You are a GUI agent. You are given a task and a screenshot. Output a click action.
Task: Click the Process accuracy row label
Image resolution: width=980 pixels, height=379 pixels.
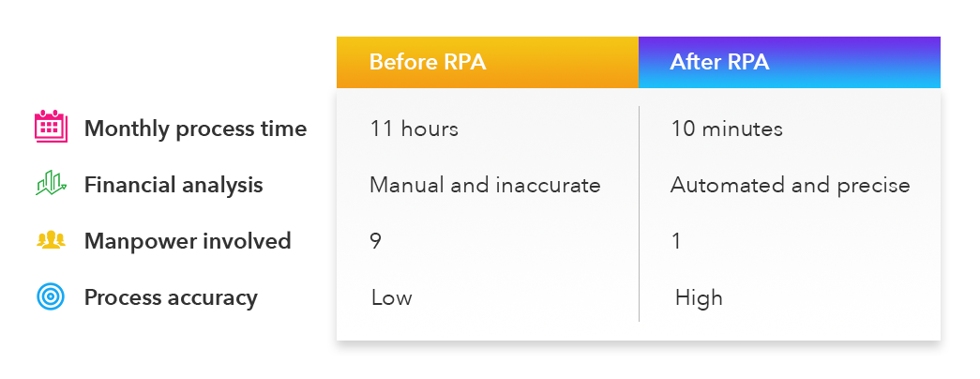(171, 298)
